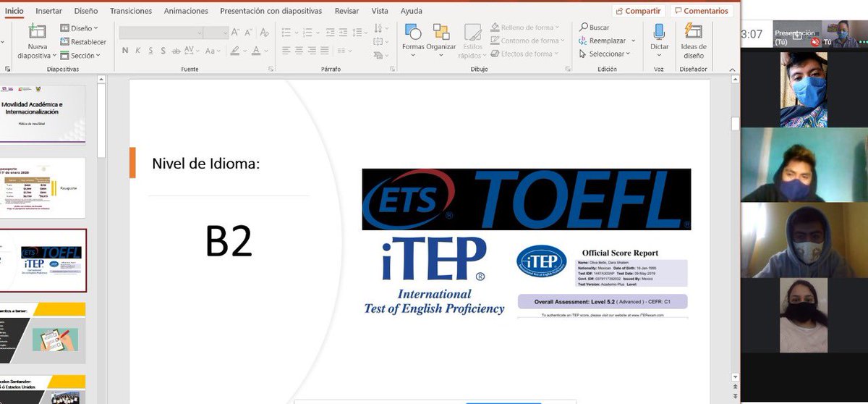This screenshot has width=868, height=404.
Task: Click the numbered list icon
Action: click(x=308, y=32)
